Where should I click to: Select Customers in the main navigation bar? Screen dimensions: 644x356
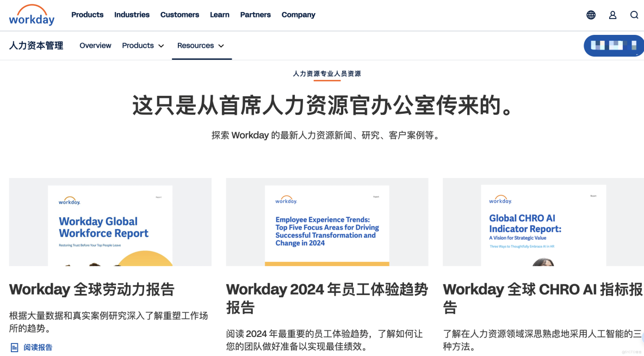tap(179, 15)
